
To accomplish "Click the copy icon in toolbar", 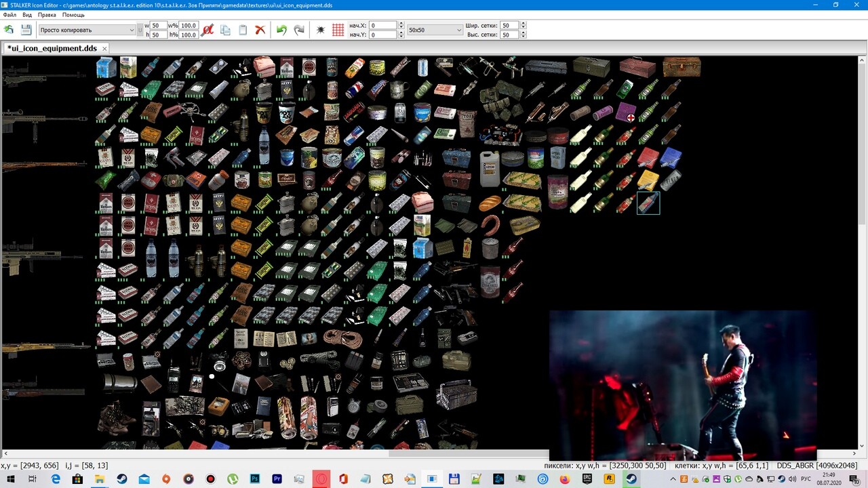I will [x=225, y=30].
